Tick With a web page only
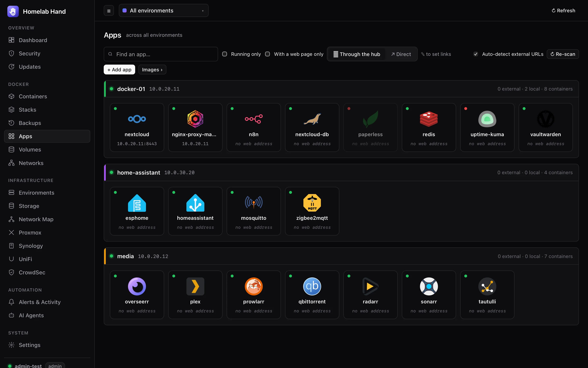 click(267, 54)
